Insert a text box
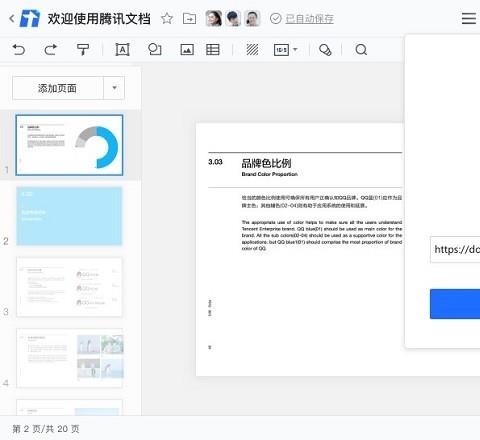Image resolution: width=480 pixels, height=440 pixels. 122,50
